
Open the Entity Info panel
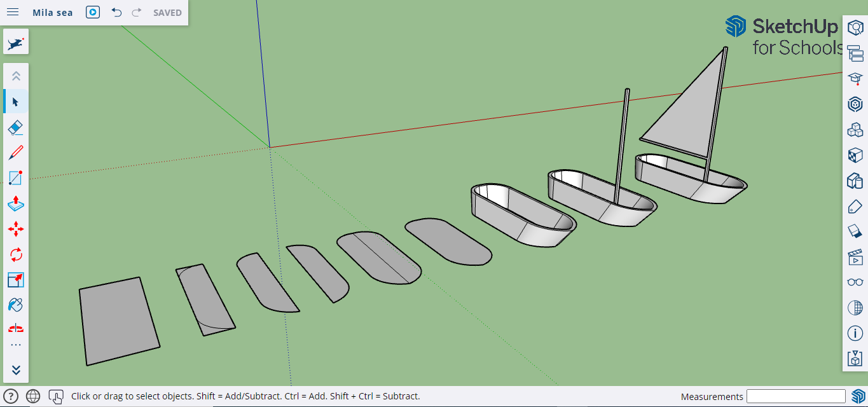[855, 28]
